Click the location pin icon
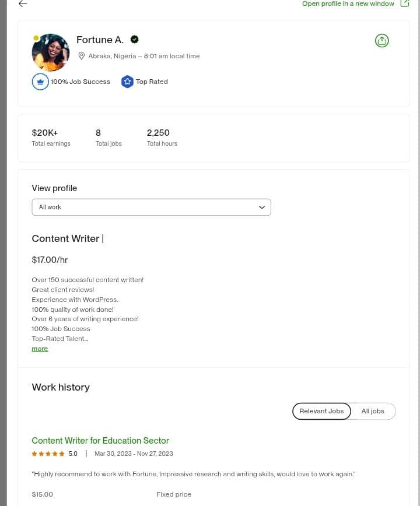The width and height of the screenshot is (420, 506). 82,56
